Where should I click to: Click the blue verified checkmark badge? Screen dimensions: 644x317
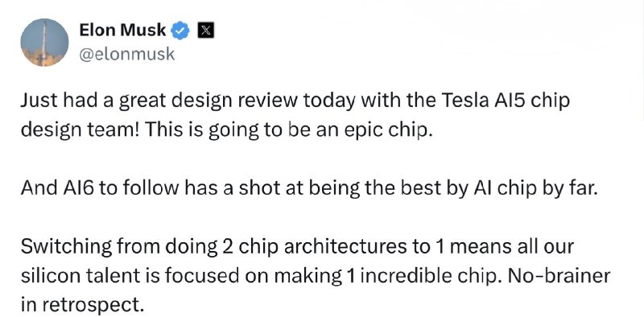tap(180, 31)
